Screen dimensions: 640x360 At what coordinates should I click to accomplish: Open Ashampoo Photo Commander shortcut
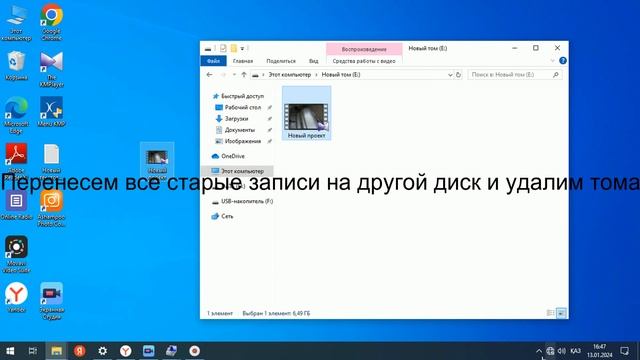tap(51, 208)
